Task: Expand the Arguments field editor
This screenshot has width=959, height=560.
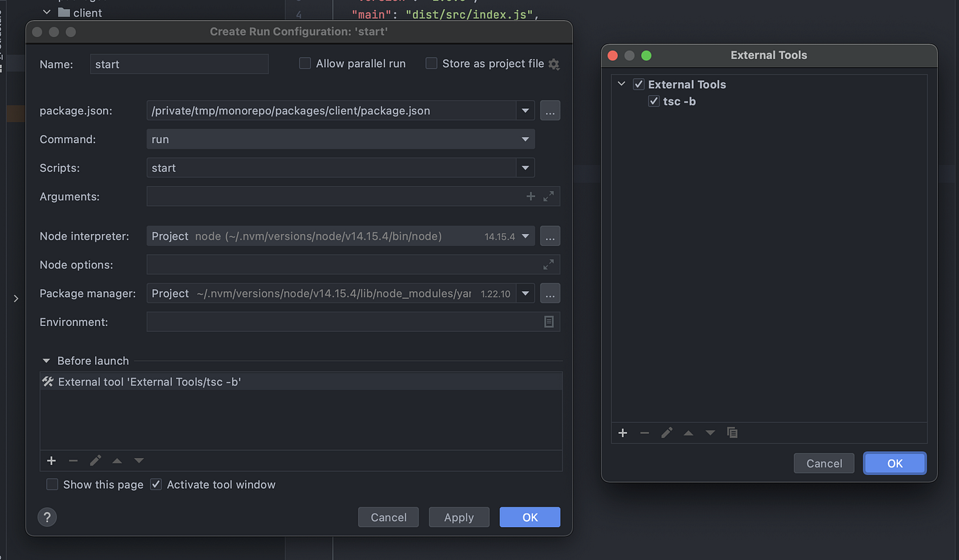Action: pos(549,196)
